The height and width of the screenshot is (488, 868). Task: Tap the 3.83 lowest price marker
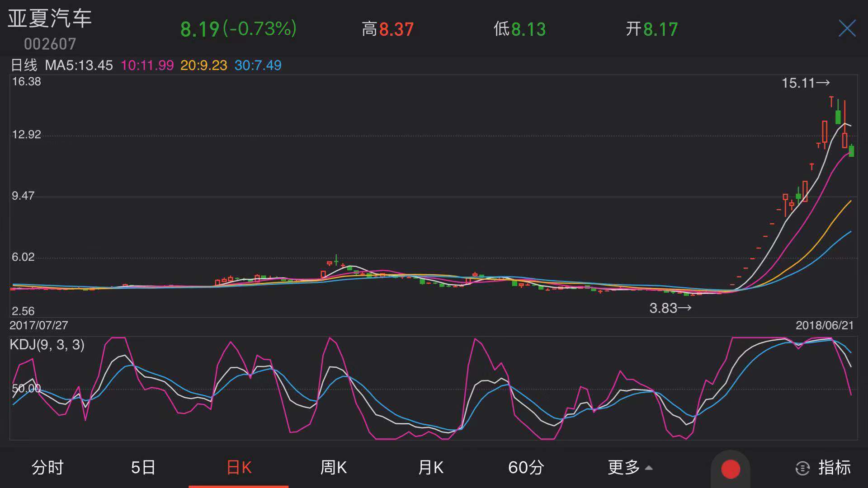(x=670, y=308)
